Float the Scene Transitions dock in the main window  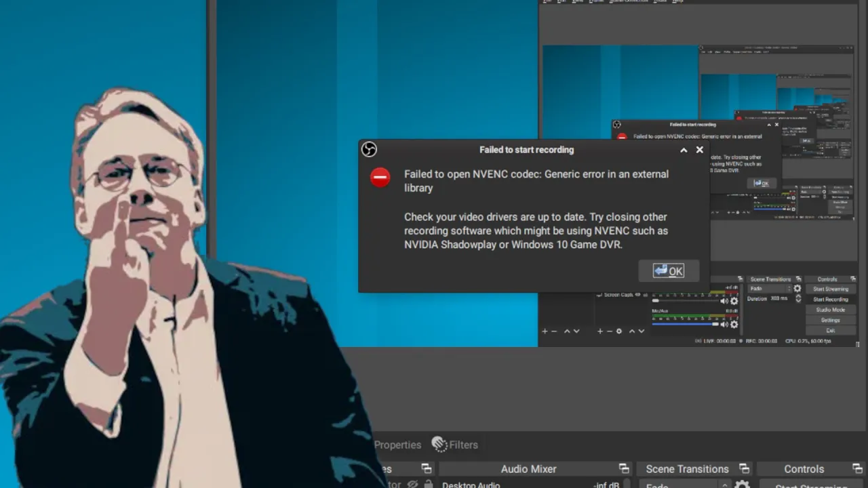744,468
